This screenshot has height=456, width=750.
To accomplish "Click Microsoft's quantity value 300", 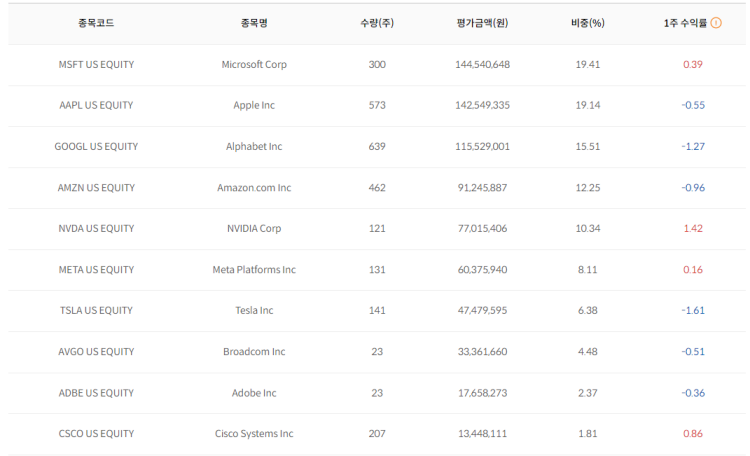I will coord(377,65).
